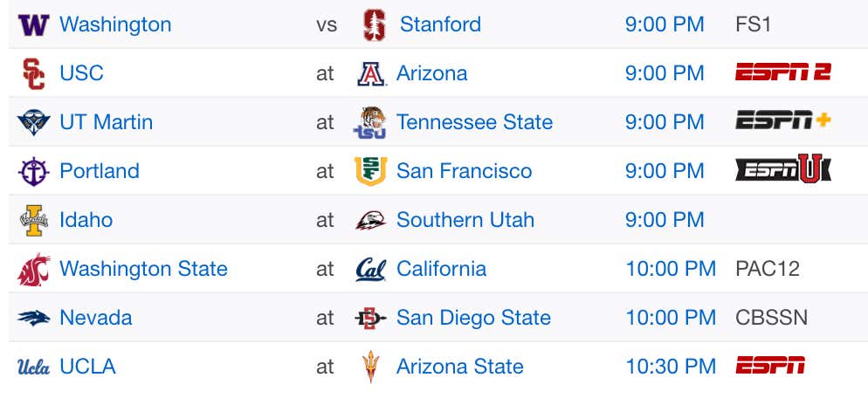The image size is (868, 405).
Task: Click the USC Trojans SC logo
Action: [x=34, y=73]
